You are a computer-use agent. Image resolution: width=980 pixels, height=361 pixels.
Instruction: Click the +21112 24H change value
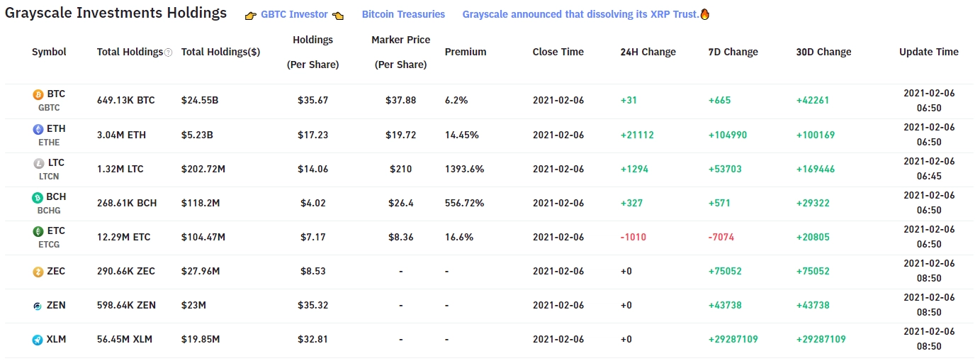(637, 135)
